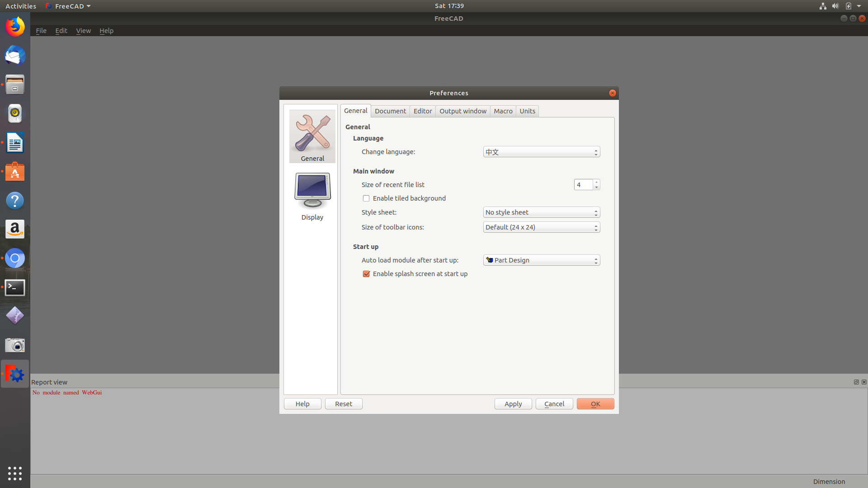Open the network status indicator
Image resolution: width=868 pixels, height=488 pixels.
(823, 6)
